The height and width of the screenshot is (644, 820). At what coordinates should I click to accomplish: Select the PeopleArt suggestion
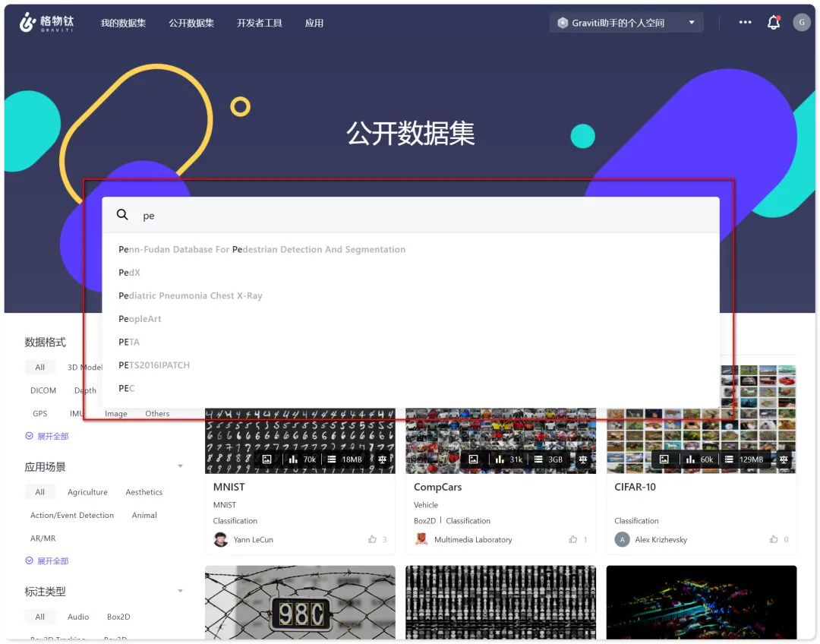click(411, 319)
